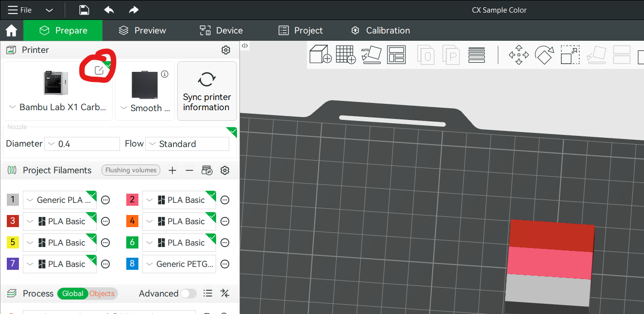Select the Move tool
Screen dimensions: 644x314
tap(519, 55)
